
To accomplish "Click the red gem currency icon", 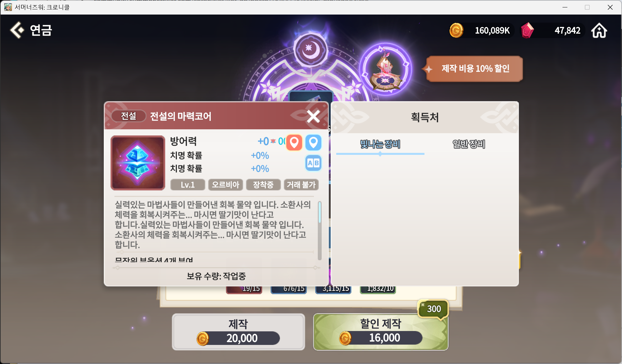I will pos(527,30).
